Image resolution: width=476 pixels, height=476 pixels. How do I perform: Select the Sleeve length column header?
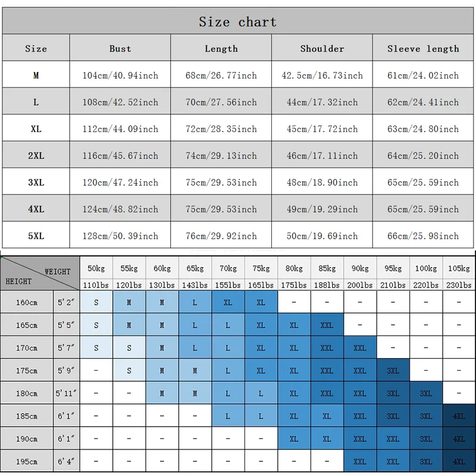(x=423, y=49)
